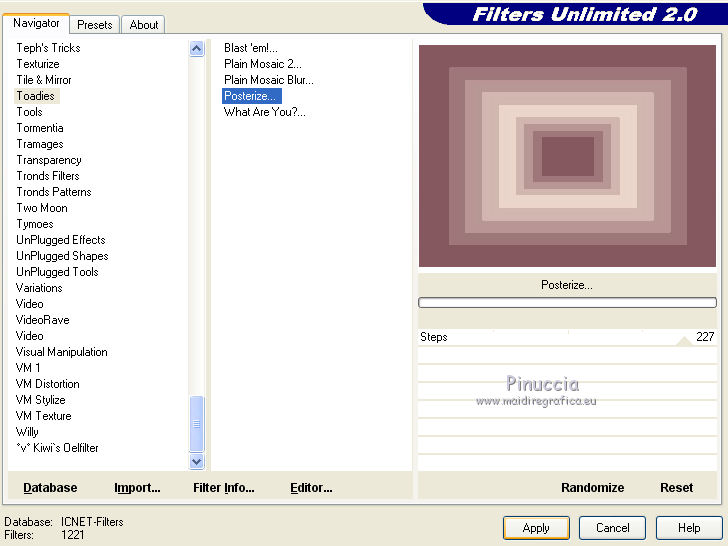Select VM Texture category
The height and width of the screenshot is (546, 728).
pos(44,416)
